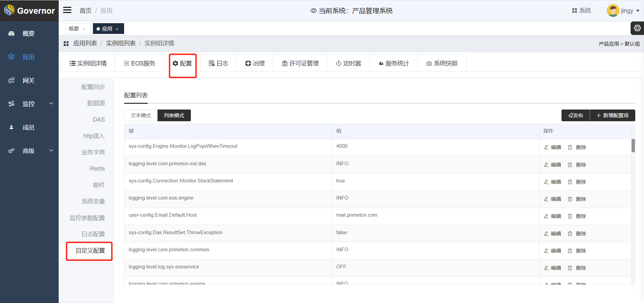
Task: Click the jingy user avatar
Action: tap(612, 11)
